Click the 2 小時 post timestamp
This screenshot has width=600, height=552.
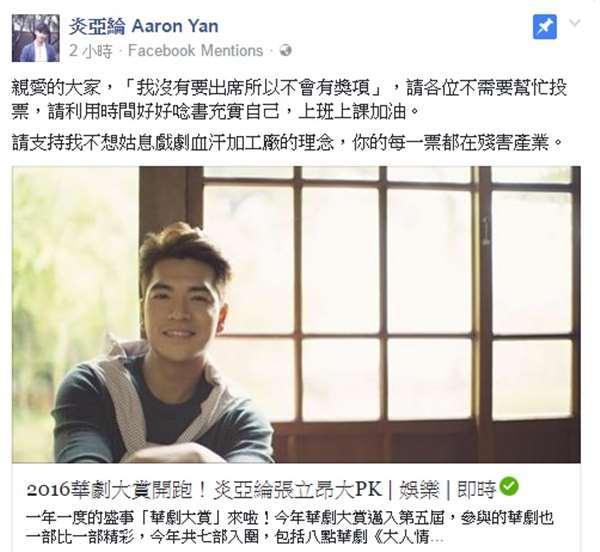[91, 51]
